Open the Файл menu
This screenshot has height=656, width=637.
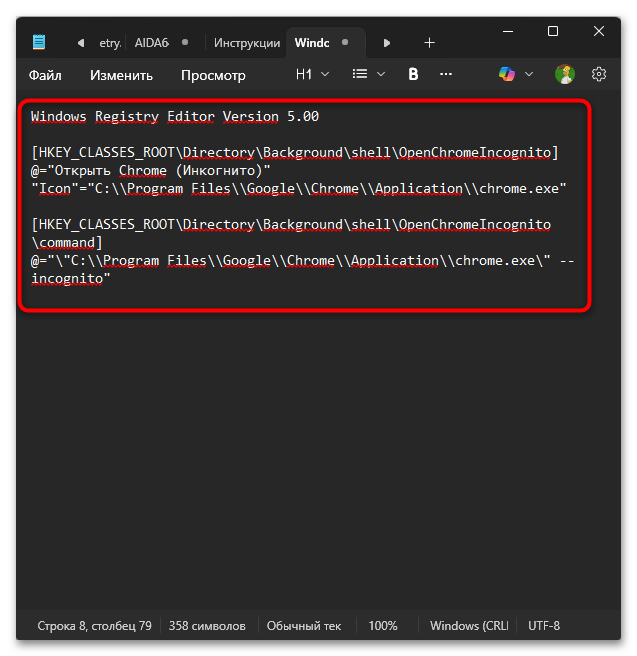click(45, 75)
